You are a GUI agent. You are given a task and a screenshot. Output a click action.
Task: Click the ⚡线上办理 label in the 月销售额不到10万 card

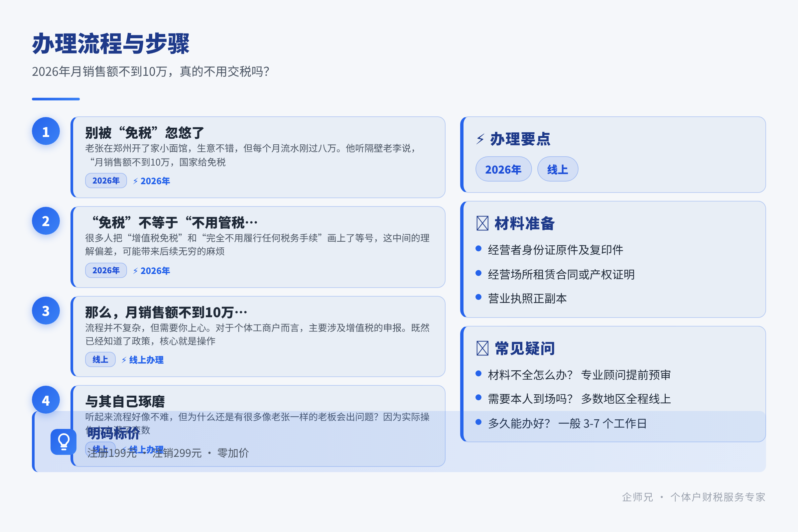pyautogui.click(x=143, y=360)
